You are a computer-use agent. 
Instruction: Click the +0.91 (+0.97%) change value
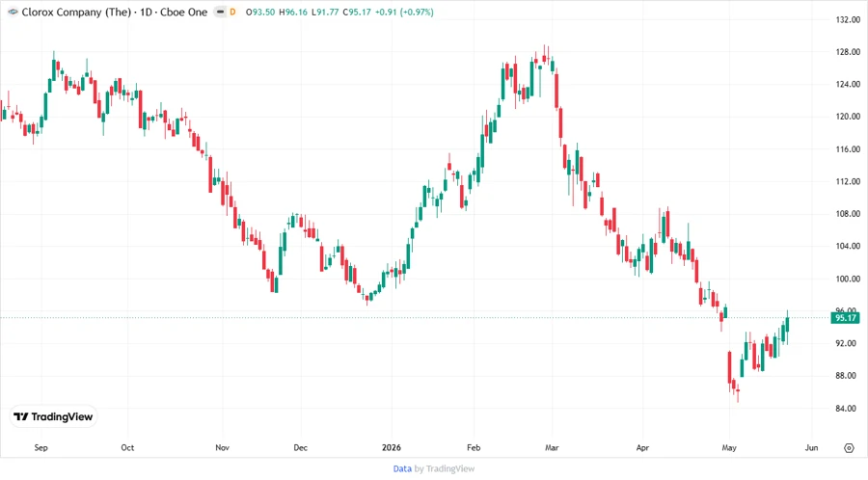tap(404, 13)
